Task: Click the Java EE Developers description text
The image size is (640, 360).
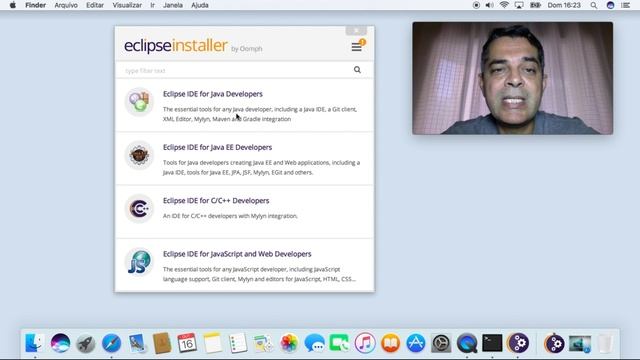Action: (261, 167)
